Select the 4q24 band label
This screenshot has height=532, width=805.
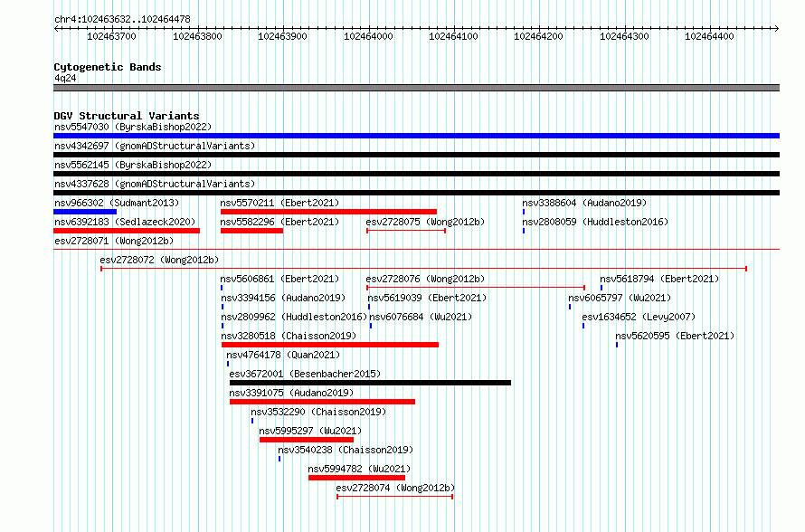click(65, 78)
